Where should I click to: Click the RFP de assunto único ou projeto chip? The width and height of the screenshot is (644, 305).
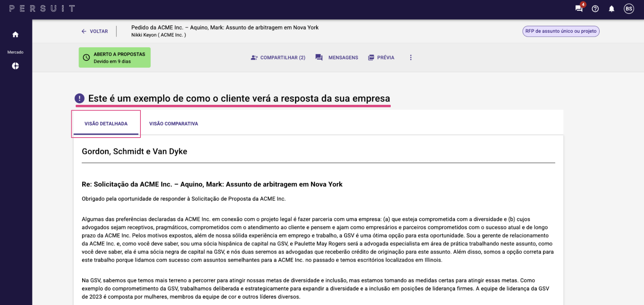(561, 31)
